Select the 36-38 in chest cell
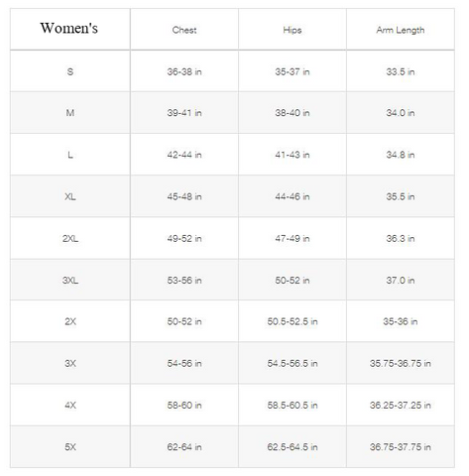Image resolution: width=469 pixels, height=476 pixels. click(184, 71)
